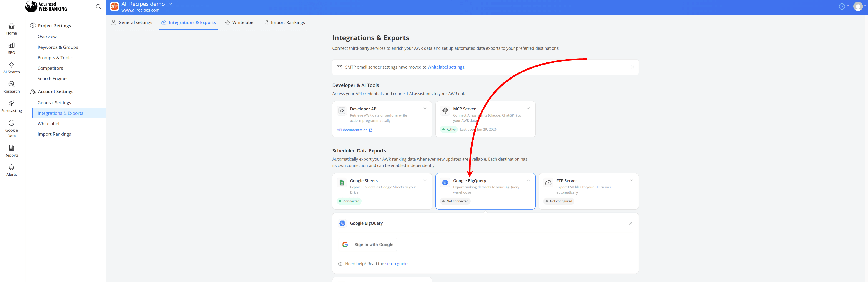This screenshot has height=282, width=868.
Task: Click the Not configured status badge
Action: click(559, 202)
